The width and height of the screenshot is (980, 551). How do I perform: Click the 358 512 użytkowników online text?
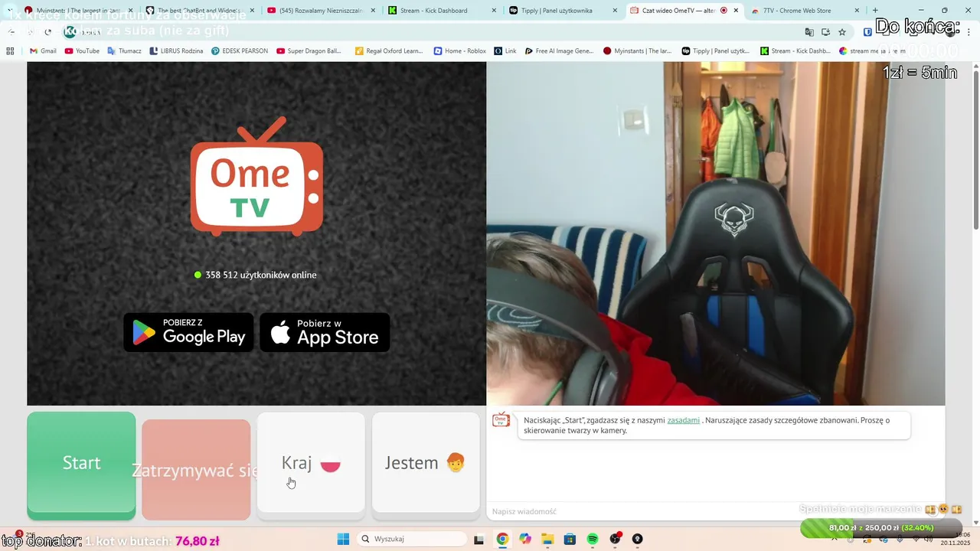(260, 275)
